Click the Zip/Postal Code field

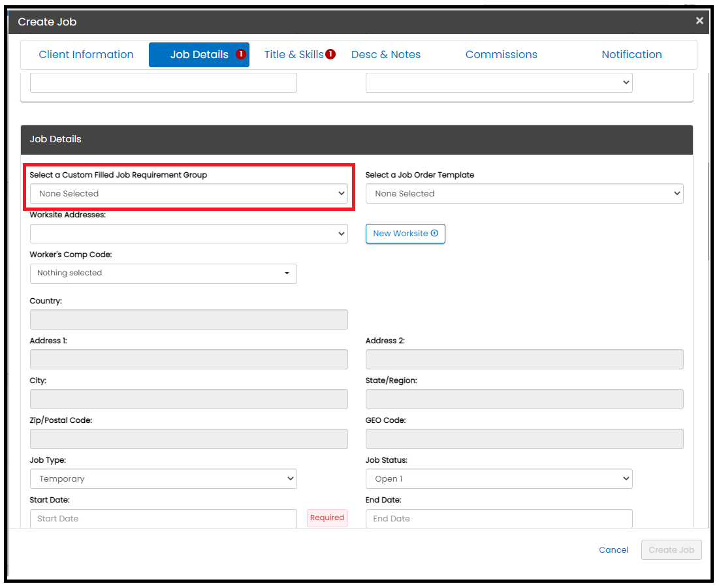pos(189,439)
